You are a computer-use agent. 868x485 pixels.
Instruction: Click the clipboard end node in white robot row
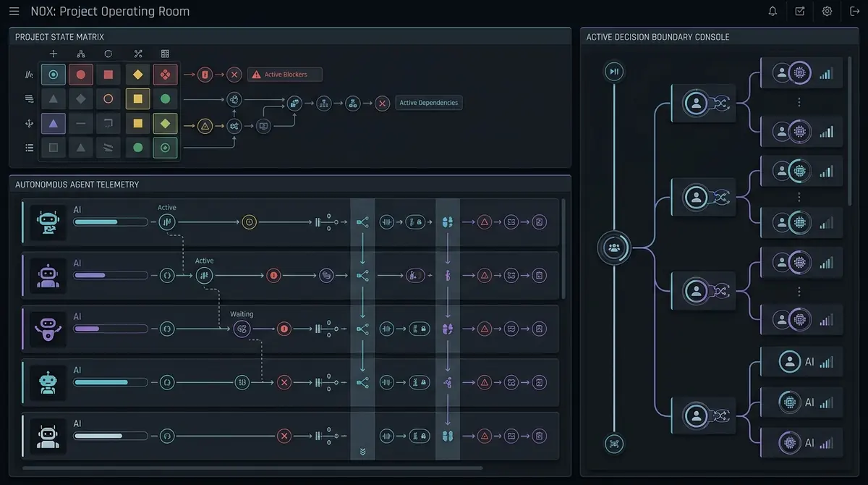coord(539,436)
